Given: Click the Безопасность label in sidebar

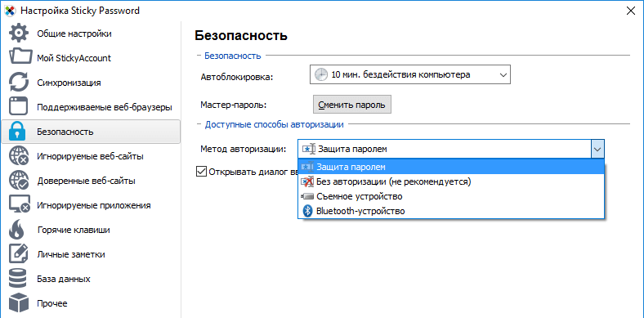Looking at the screenshot, I should point(65,132).
